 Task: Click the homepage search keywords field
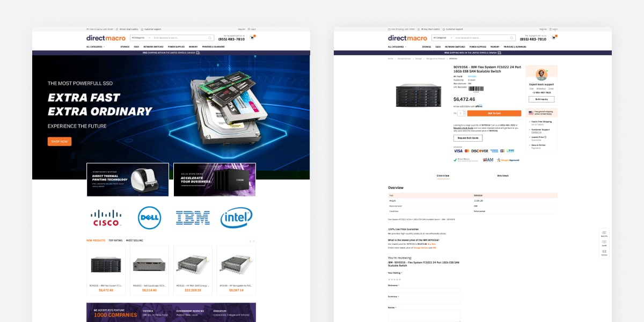(179, 38)
